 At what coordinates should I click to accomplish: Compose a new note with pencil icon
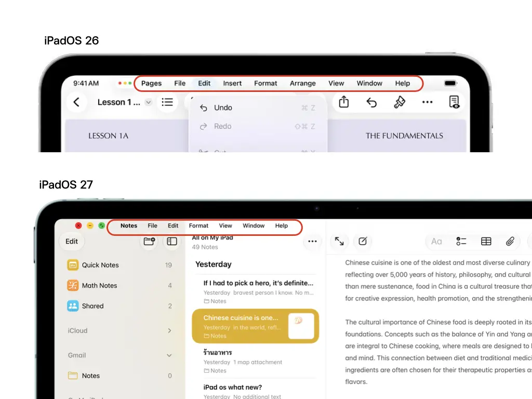[363, 241]
